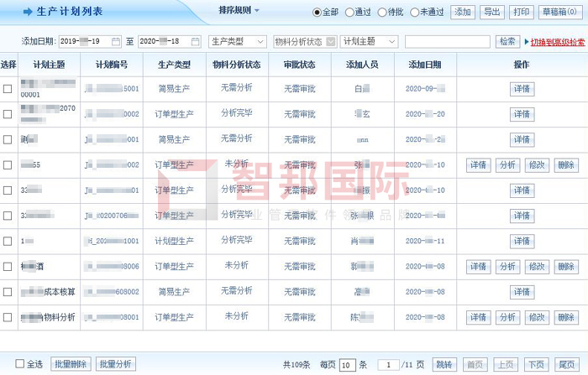This screenshot has height=375, width=588.
Task: Check the 全选 checkbox at bottom
Action: tap(20, 364)
